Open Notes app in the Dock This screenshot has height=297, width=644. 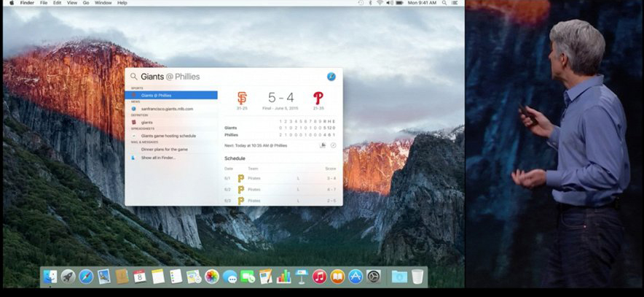157,277
